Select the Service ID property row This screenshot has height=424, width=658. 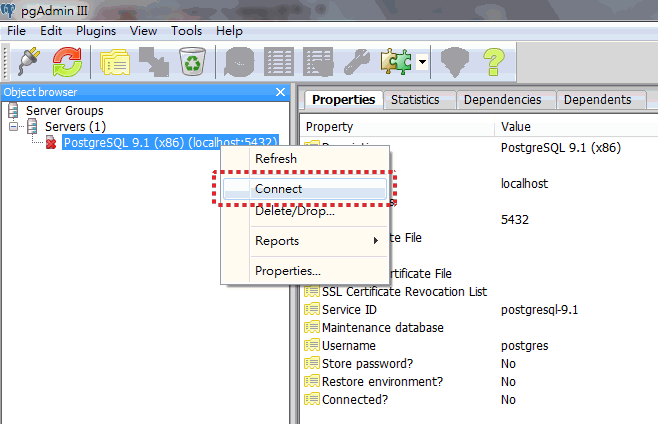tap(479, 309)
